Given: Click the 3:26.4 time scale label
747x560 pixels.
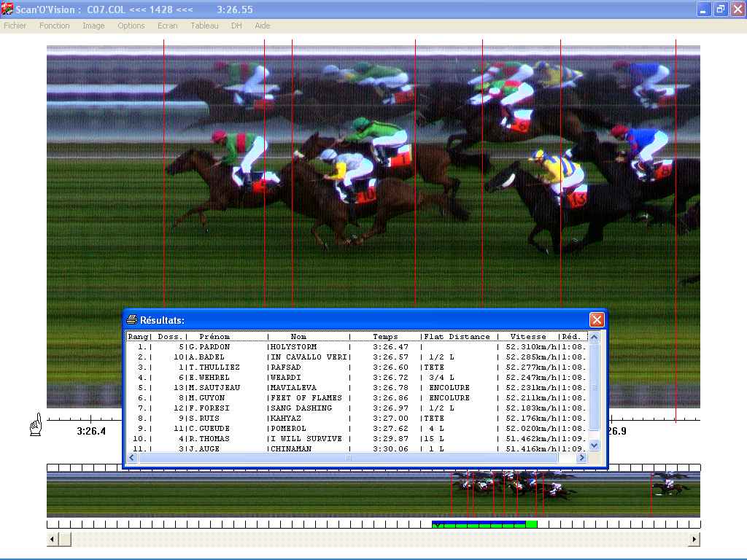Looking at the screenshot, I should [x=91, y=431].
